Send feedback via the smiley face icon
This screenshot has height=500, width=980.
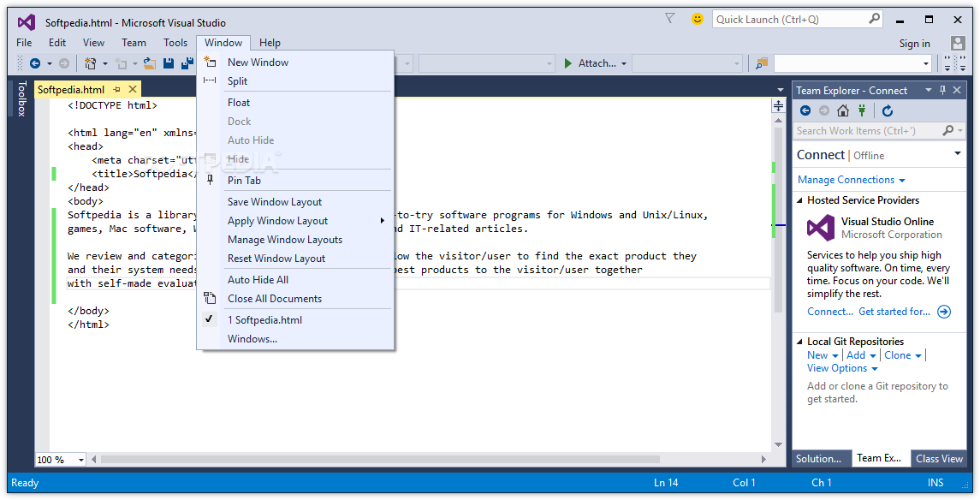[698, 20]
